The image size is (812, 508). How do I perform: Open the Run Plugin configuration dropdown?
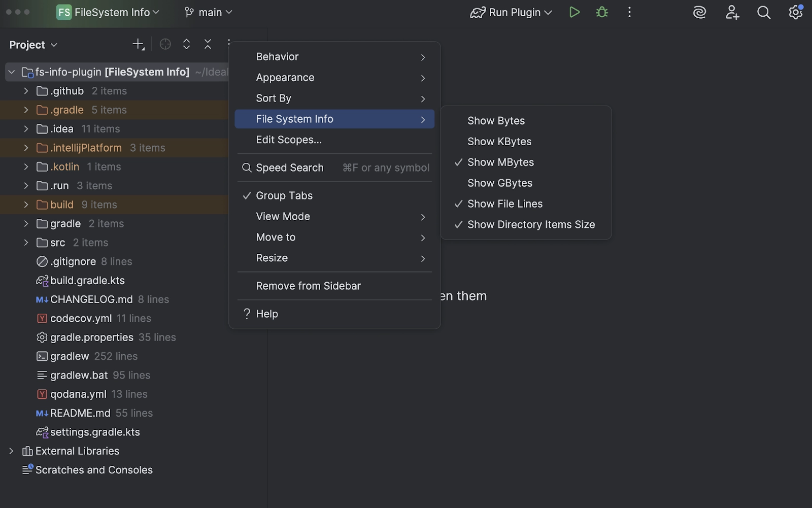[511, 12]
